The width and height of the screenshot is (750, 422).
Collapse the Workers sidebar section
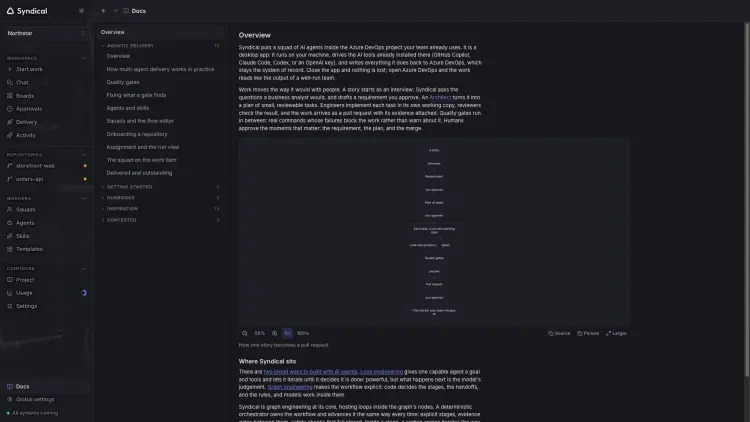84,198
